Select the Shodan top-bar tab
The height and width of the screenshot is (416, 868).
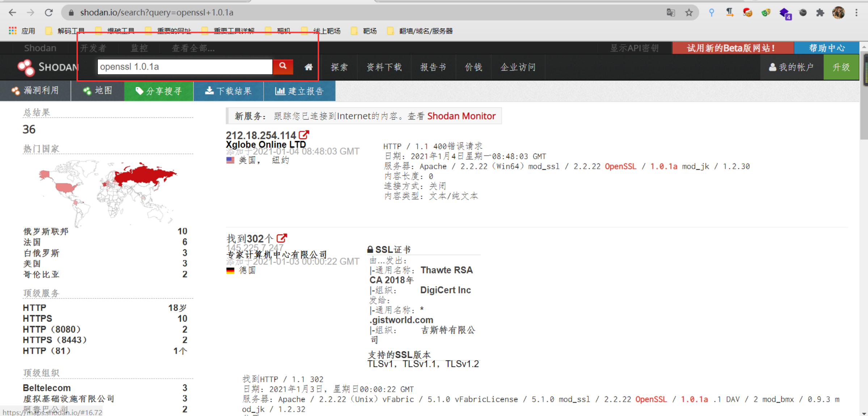point(40,48)
